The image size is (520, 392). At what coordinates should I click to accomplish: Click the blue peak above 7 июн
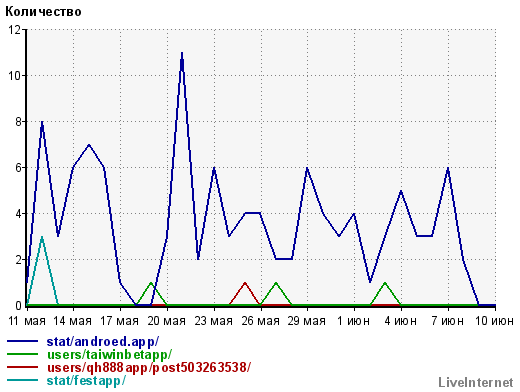[448, 168]
